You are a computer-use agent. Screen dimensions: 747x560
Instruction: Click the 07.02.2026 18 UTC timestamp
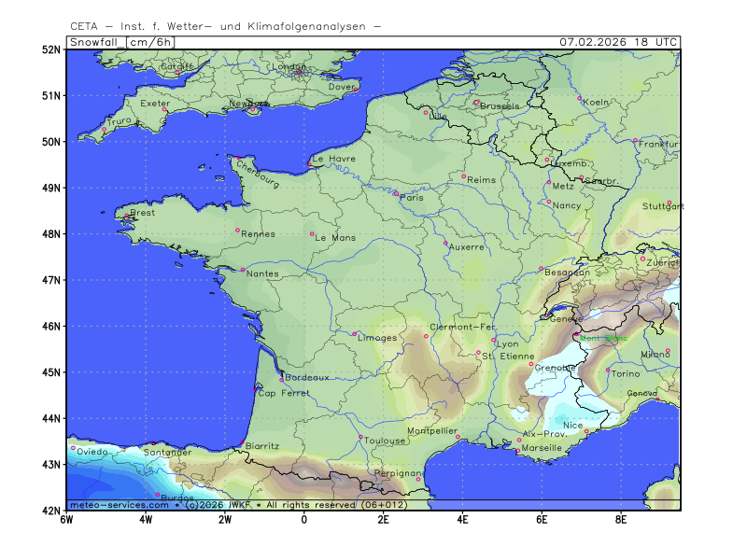618,42
